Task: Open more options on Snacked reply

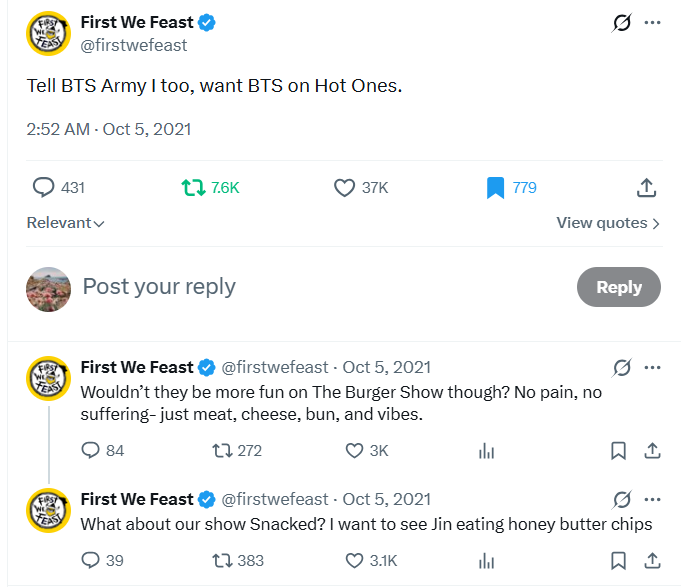Action: 652,498
